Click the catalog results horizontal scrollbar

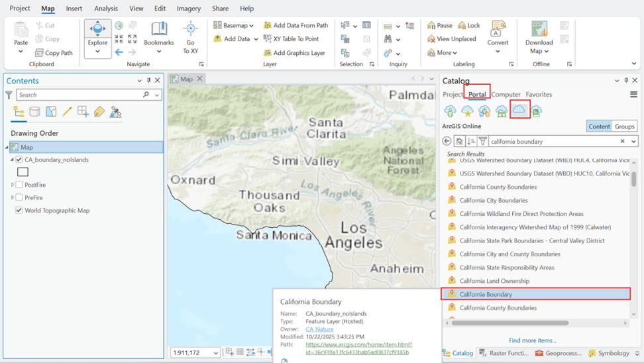510,323
